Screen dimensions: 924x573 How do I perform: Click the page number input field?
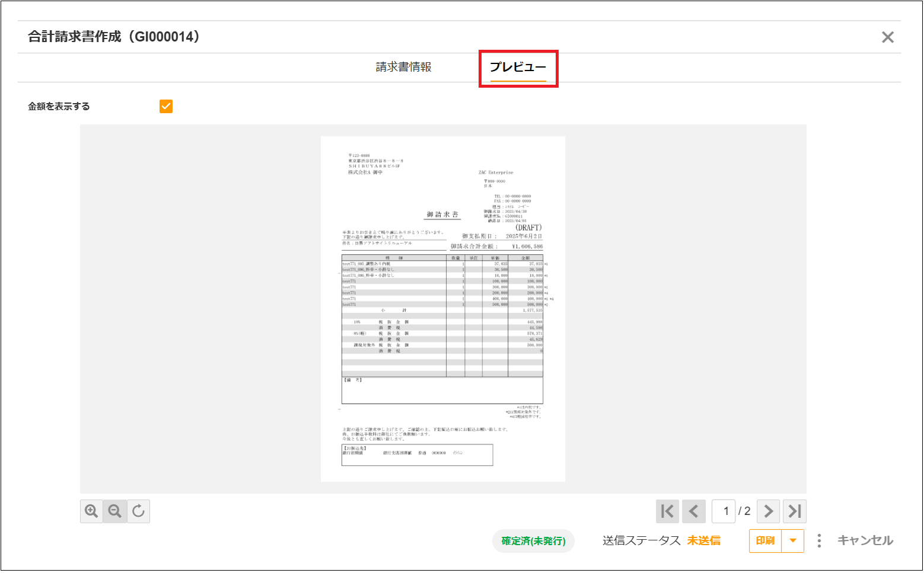pos(724,511)
